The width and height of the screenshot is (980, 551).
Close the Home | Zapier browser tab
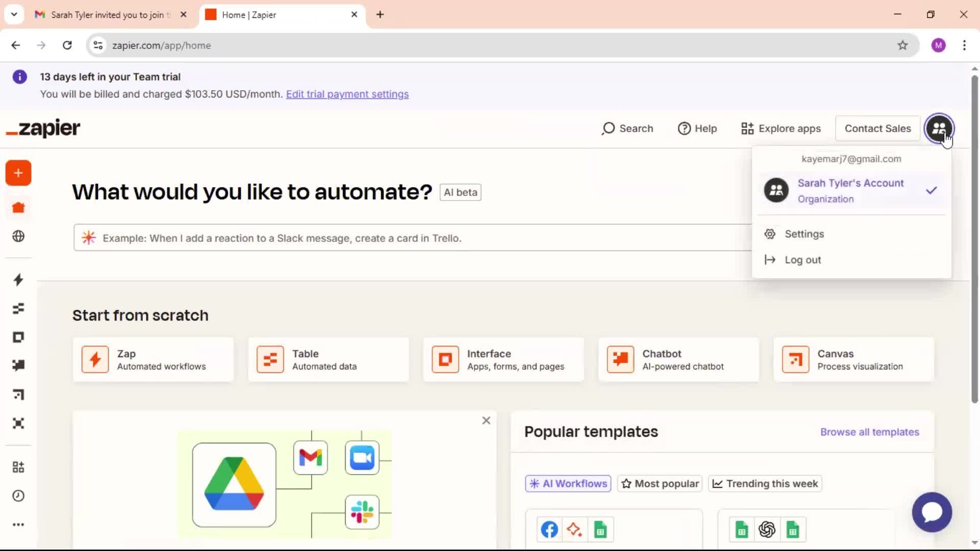pyautogui.click(x=354, y=15)
